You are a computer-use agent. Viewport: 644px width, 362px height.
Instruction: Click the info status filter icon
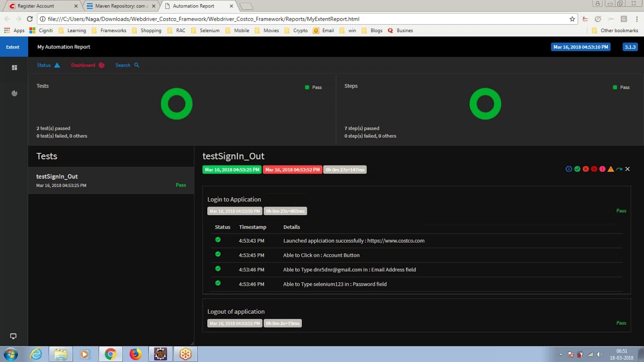[569, 169]
